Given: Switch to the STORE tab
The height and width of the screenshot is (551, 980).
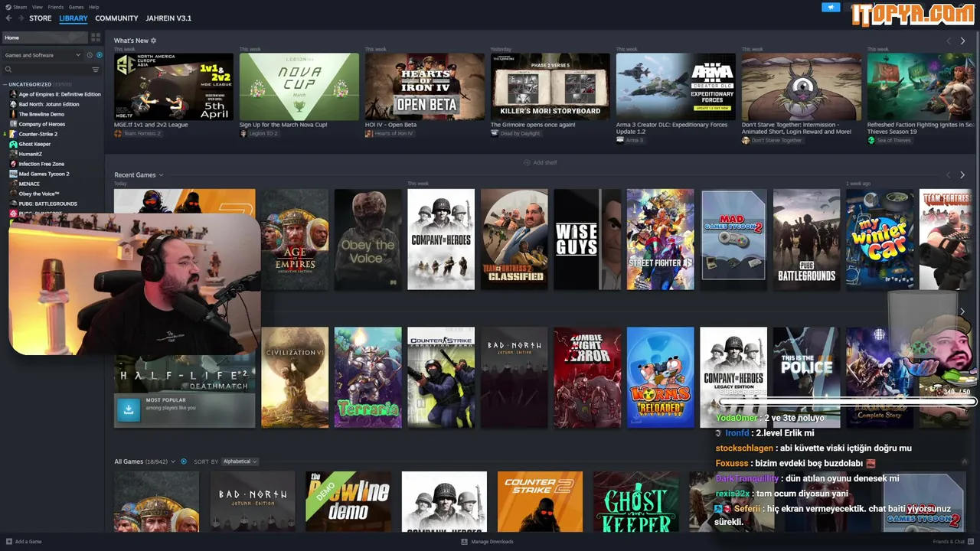Looking at the screenshot, I should coord(41,18).
